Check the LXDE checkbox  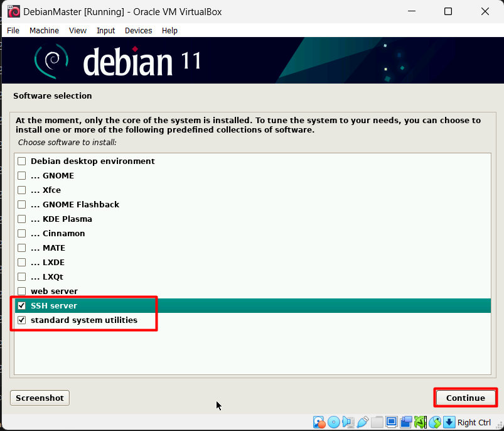tap(21, 263)
